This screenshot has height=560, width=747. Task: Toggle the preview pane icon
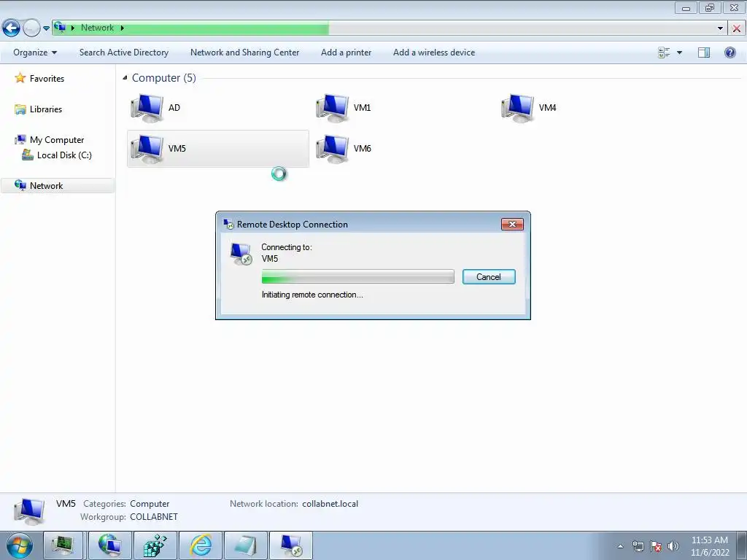tap(704, 52)
